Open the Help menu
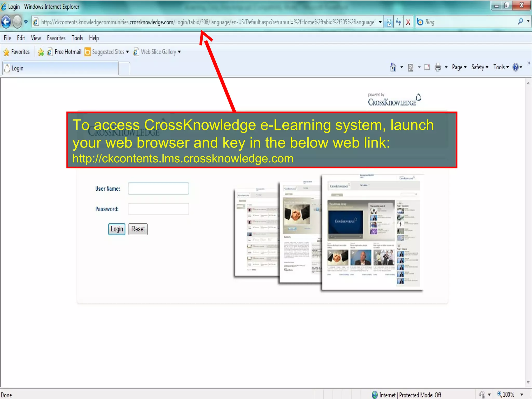Image resolution: width=532 pixels, height=399 pixels. point(94,38)
